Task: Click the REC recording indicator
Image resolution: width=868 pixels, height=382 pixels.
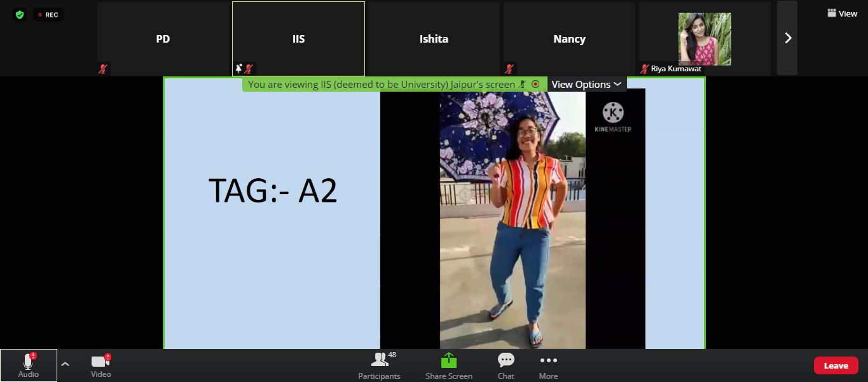Action: coord(48,15)
